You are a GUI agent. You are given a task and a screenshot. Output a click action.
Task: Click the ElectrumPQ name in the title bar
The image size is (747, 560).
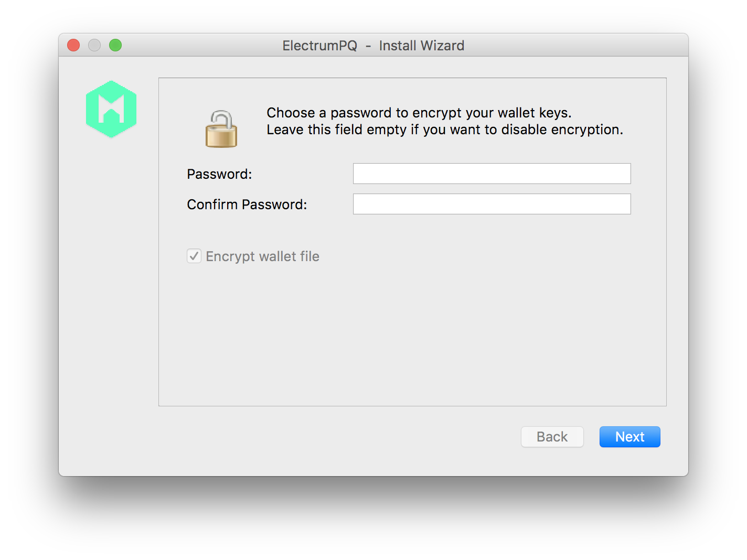(319, 46)
